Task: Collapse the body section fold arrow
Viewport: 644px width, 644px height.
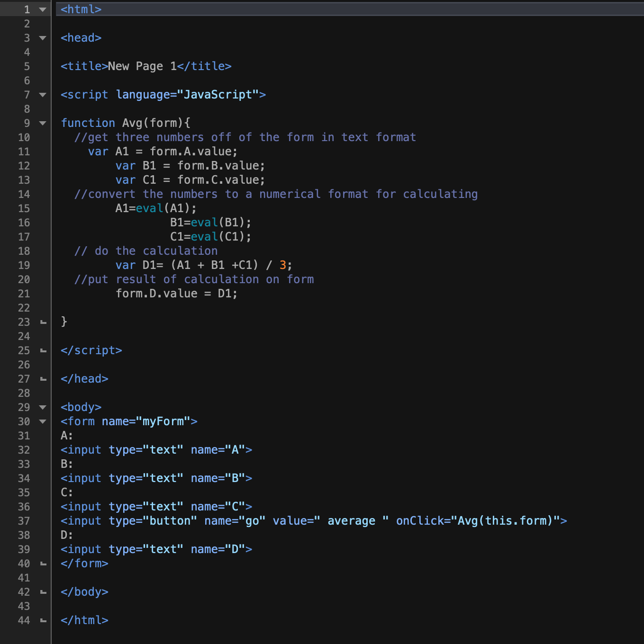Action: (42, 407)
